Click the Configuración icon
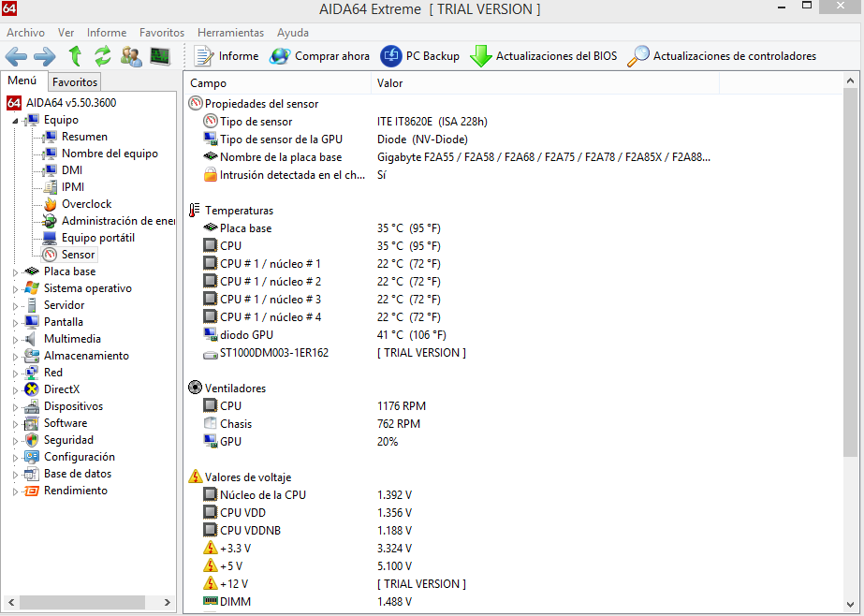Screen dimensions: 864x616 [32, 457]
